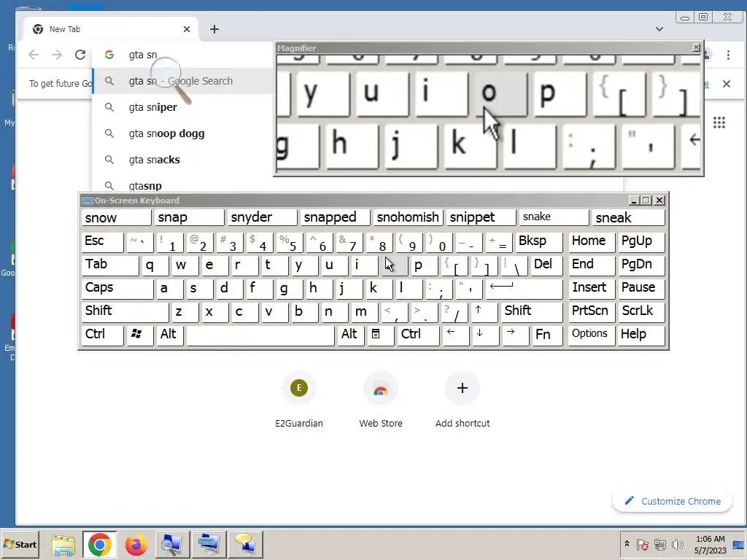Click the Windows logo key
The image size is (747, 560).
click(140, 335)
